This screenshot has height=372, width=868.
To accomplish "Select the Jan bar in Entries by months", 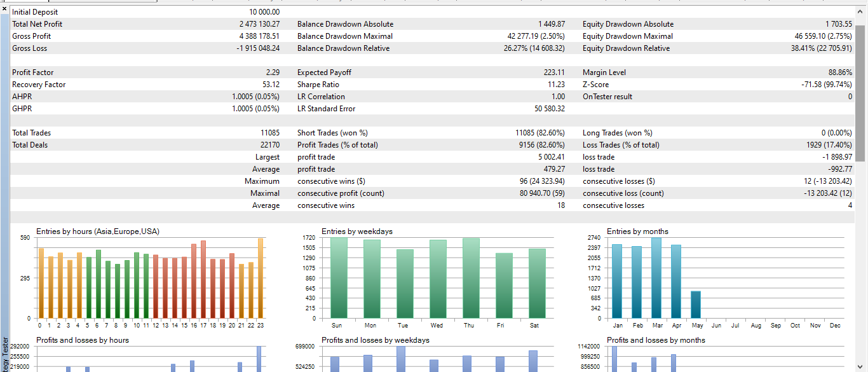I will coord(617,281).
